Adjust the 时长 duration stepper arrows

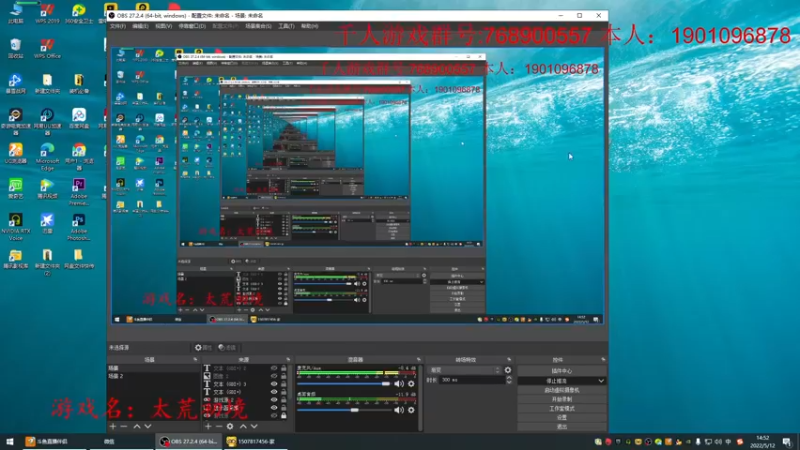pos(509,380)
